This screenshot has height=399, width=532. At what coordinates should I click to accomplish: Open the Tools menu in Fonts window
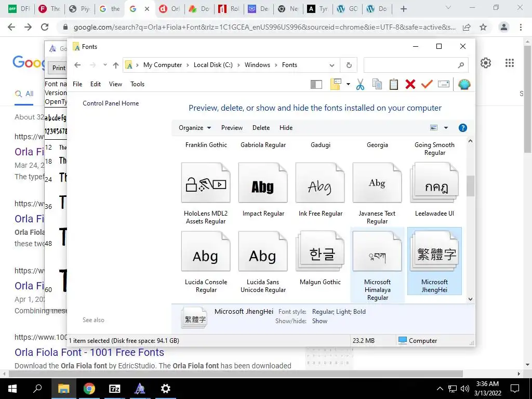pyautogui.click(x=137, y=84)
